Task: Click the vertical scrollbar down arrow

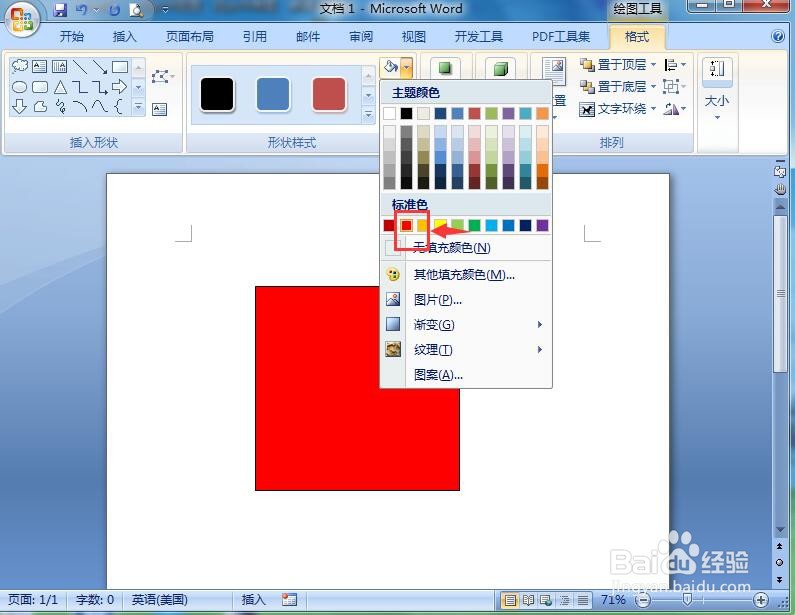Action: click(780, 530)
